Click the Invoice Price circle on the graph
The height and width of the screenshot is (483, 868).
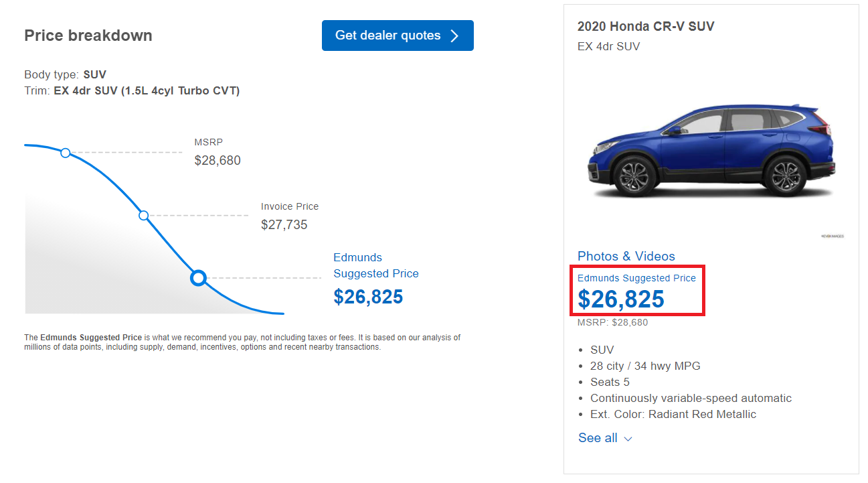point(144,216)
